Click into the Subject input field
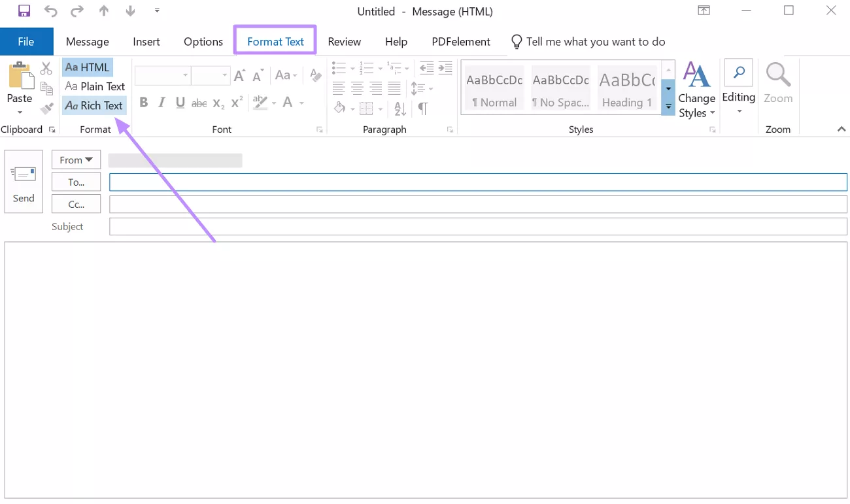 pos(477,227)
